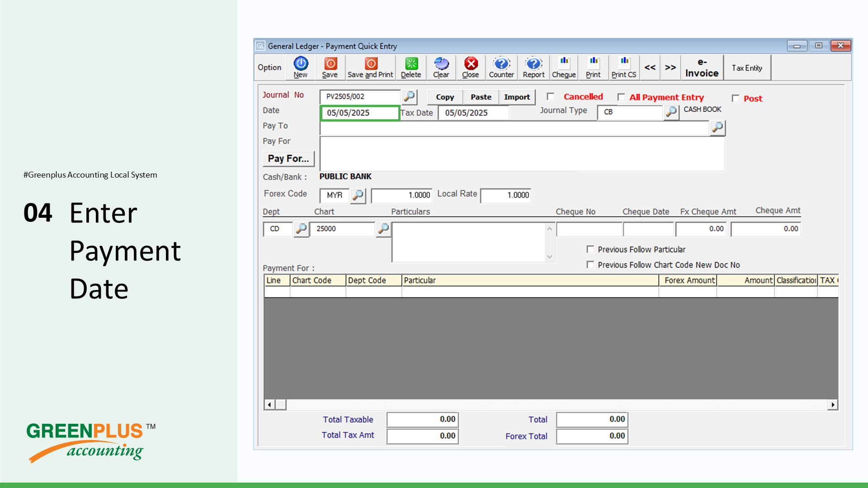This screenshot has height=488, width=868.
Task: Open the Option menu
Action: coord(269,68)
